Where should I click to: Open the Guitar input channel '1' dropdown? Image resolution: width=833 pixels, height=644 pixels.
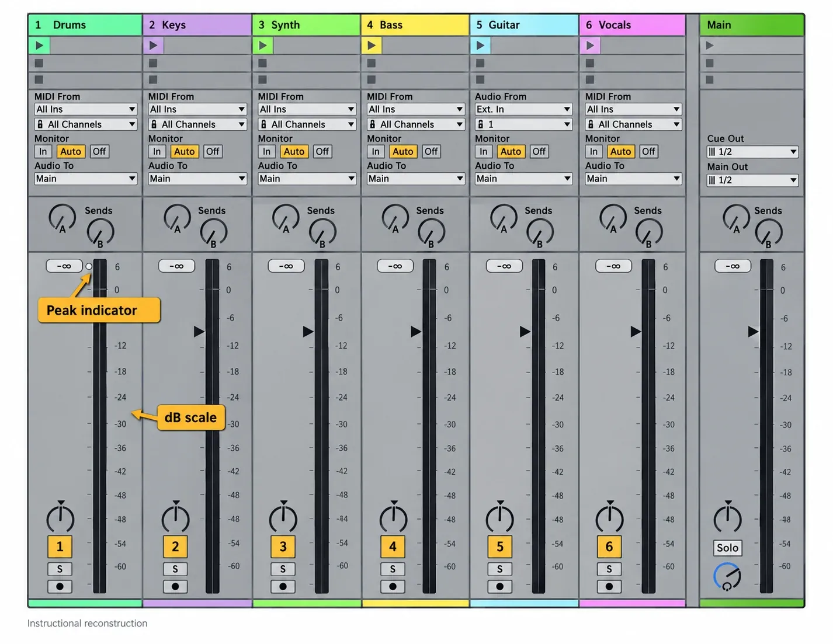coord(523,124)
